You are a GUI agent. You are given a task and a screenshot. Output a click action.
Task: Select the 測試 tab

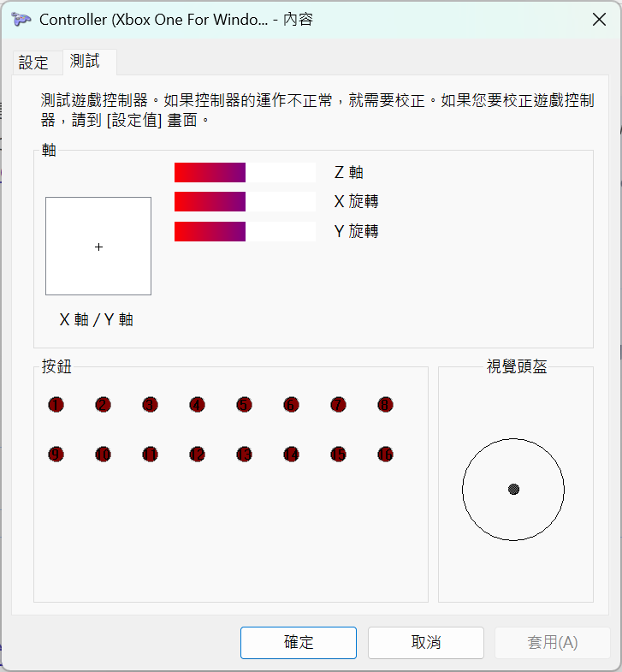click(86, 62)
